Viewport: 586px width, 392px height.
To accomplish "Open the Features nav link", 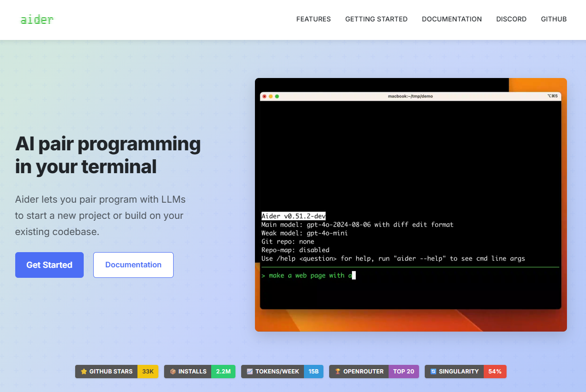I will pyautogui.click(x=313, y=19).
